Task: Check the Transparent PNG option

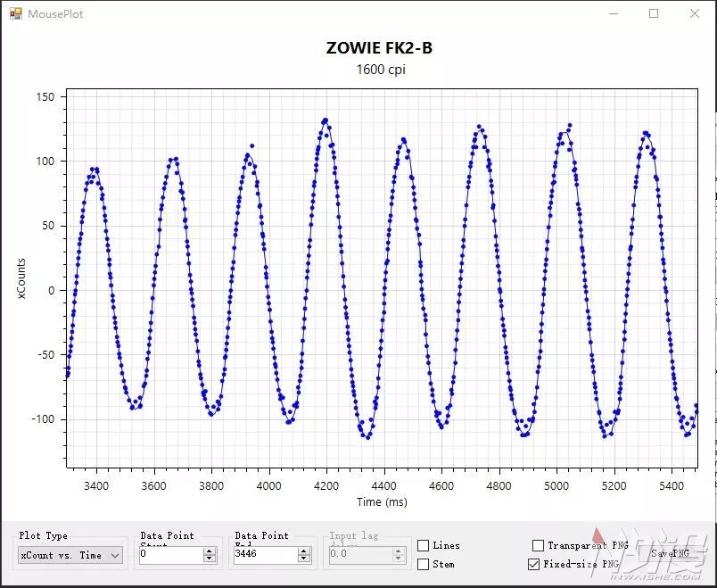Action: pos(539,545)
